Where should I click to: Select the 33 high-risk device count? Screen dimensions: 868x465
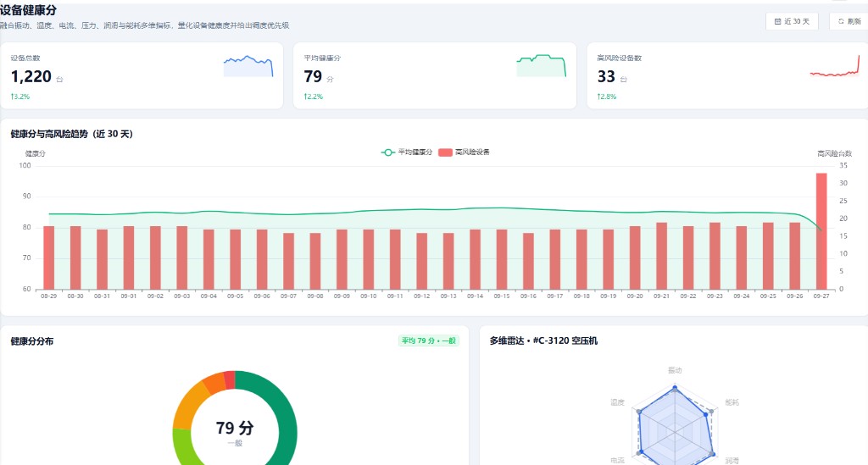tap(606, 76)
